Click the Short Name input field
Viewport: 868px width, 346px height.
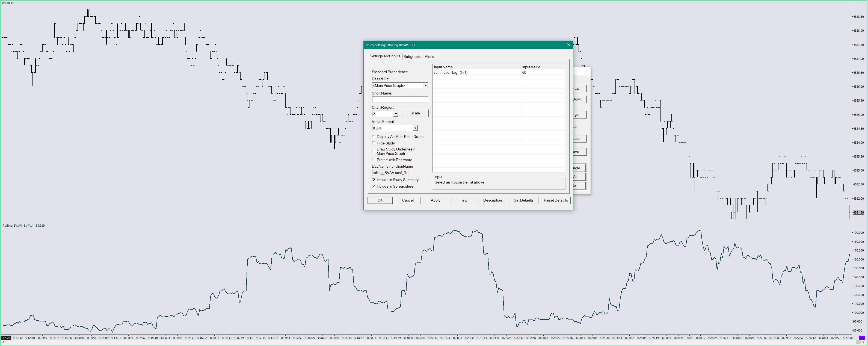click(400, 100)
